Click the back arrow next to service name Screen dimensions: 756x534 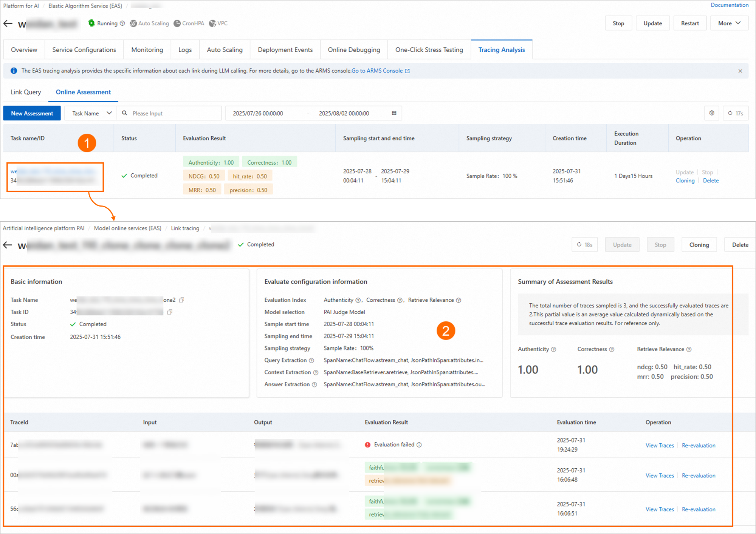(x=8, y=24)
